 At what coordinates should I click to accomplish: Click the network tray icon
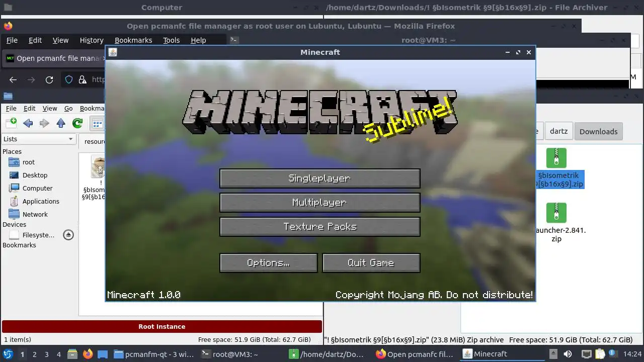coord(586,354)
